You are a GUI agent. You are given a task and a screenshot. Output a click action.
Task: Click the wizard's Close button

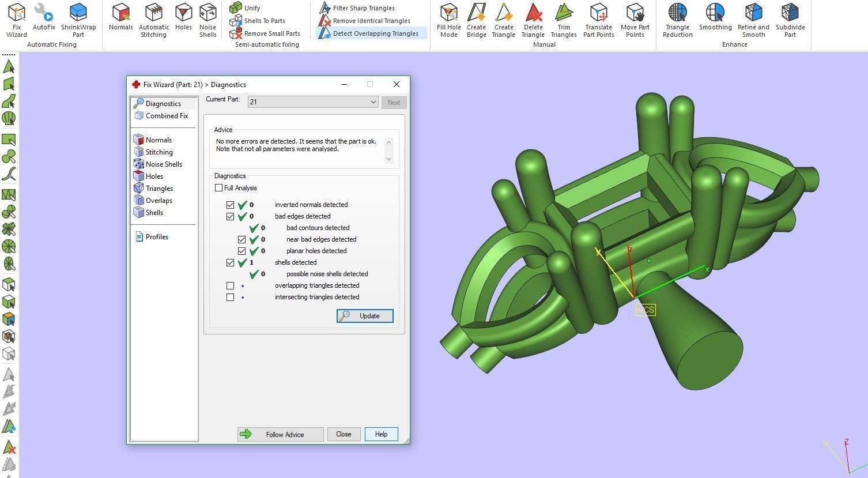click(x=344, y=434)
